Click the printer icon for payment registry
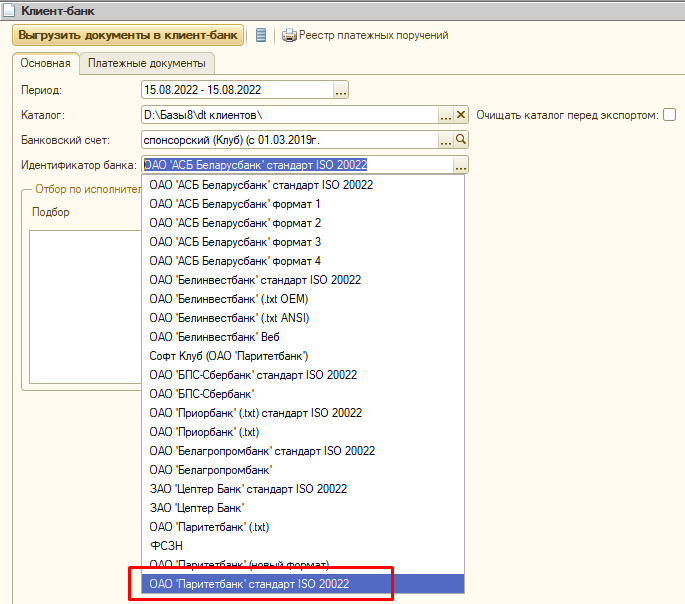 (x=289, y=35)
